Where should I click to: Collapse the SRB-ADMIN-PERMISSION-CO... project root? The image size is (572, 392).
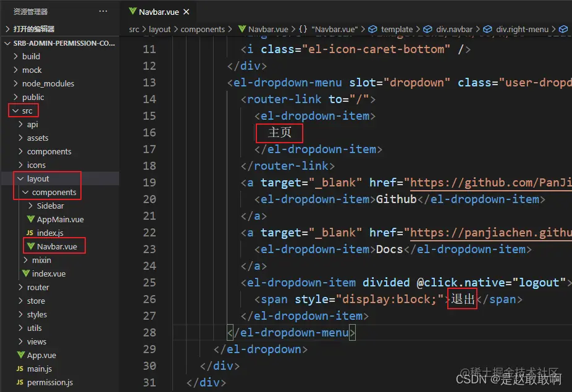click(x=60, y=43)
